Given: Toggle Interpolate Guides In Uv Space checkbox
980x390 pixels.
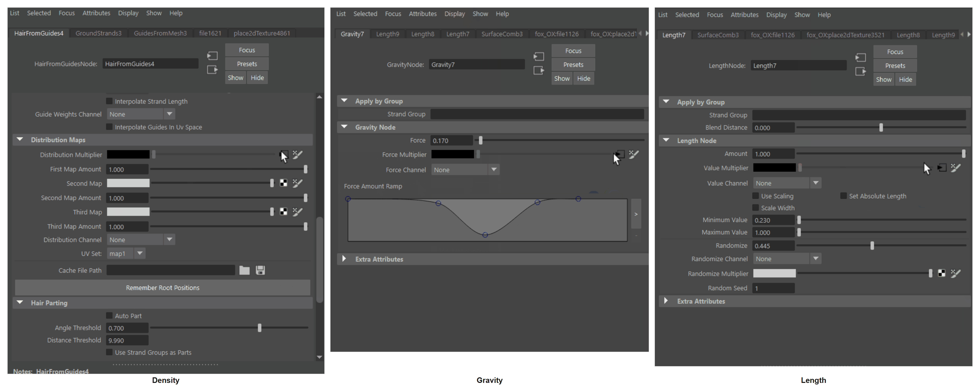Looking at the screenshot, I should coord(109,127).
